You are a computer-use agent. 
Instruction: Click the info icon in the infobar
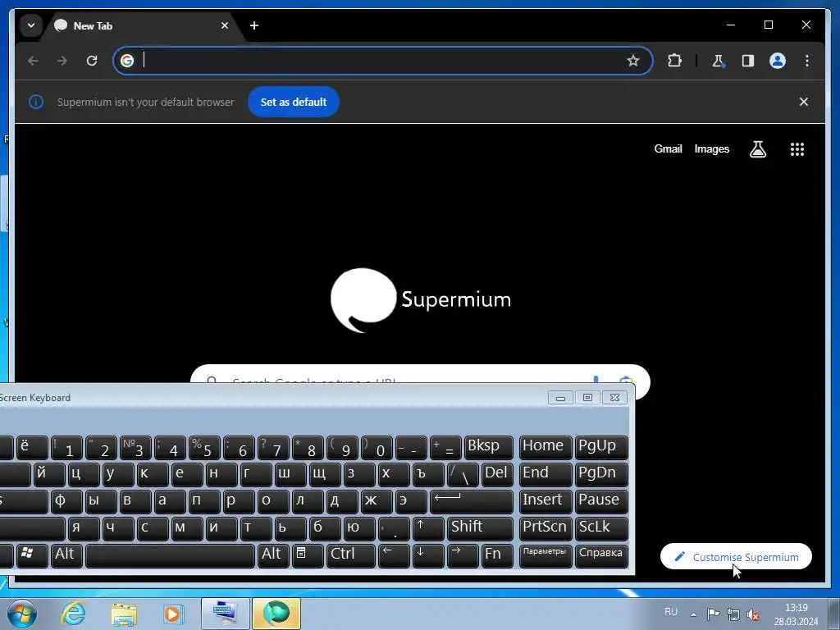pos(36,102)
